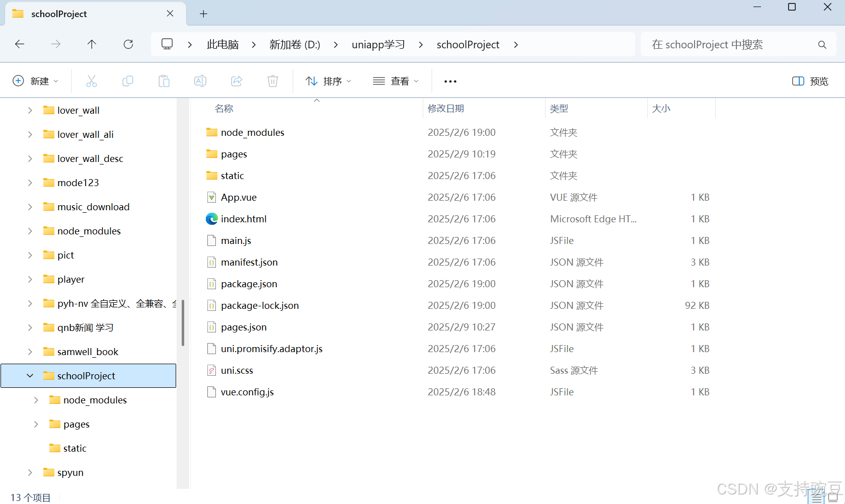Viewport: 845px width, 504px height.
Task: Click the Cut icon on the toolbar
Action: pyautogui.click(x=91, y=80)
